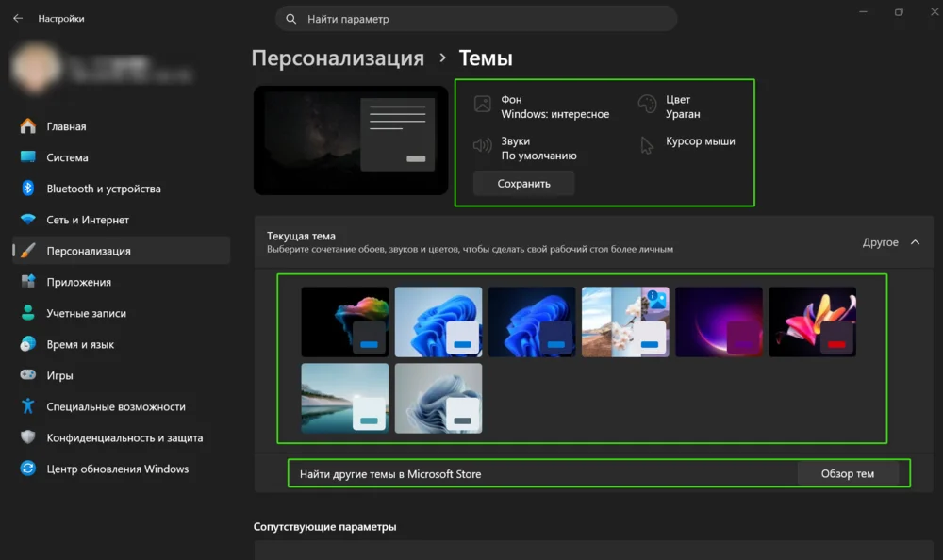943x560 pixels.
Task: Go back with the arrow icon
Action: coord(18,18)
